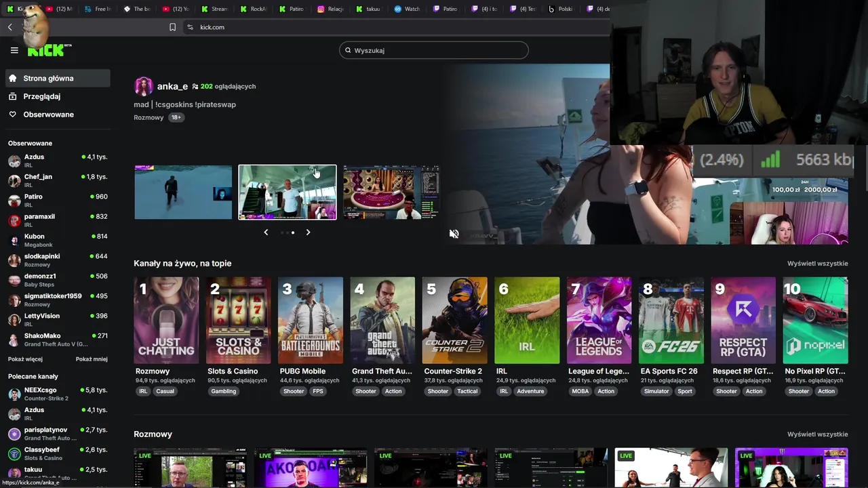Click the Casual tag under Rozmowy
The height and width of the screenshot is (488, 868).
[165, 391]
